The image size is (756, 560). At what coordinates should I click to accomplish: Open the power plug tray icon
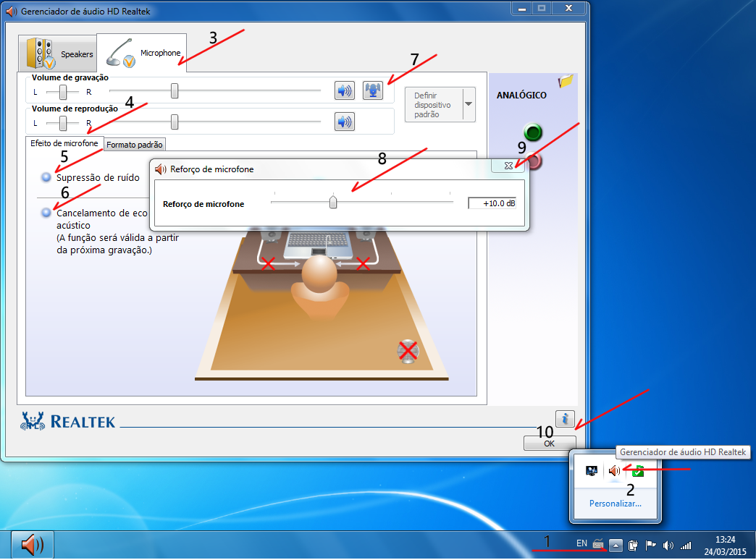(x=633, y=546)
